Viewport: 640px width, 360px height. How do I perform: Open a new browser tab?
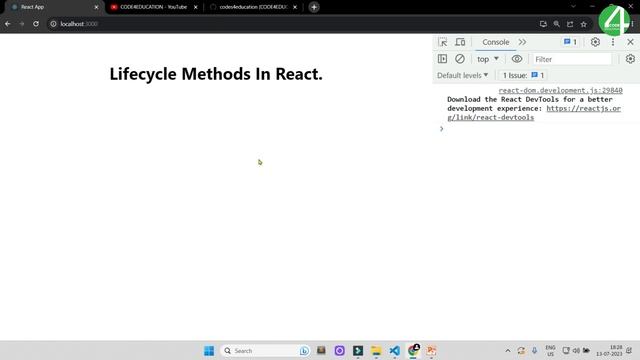[x=314, y=7]
